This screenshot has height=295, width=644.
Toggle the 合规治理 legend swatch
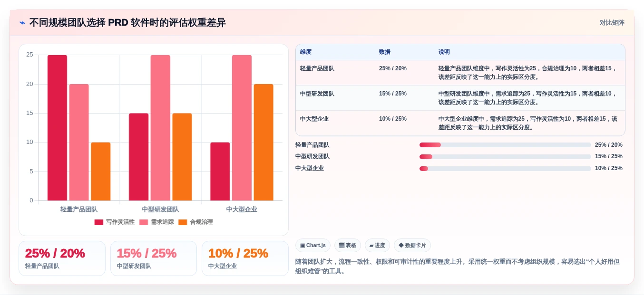pos(183,222)
